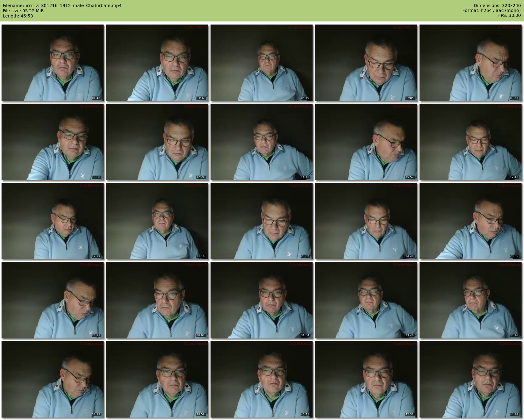The image size is (524, 420).
Task: Open the frame stamped 37:13
Action: coord(53,379)
